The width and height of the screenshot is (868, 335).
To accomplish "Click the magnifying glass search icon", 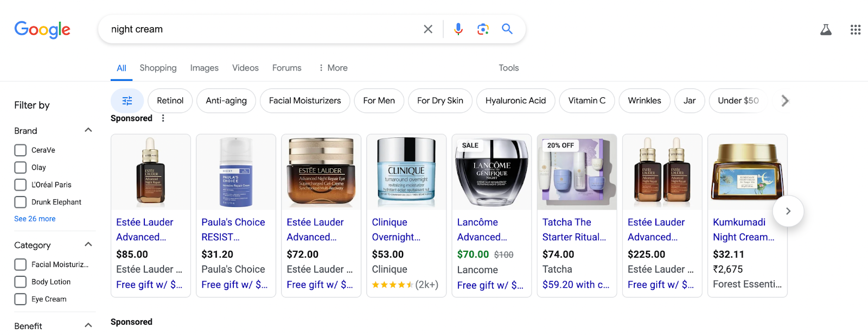I will click(x=507, y=29).
